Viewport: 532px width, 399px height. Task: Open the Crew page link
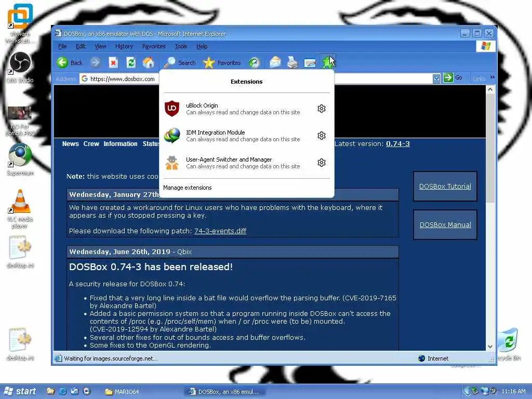coord(91,144)
